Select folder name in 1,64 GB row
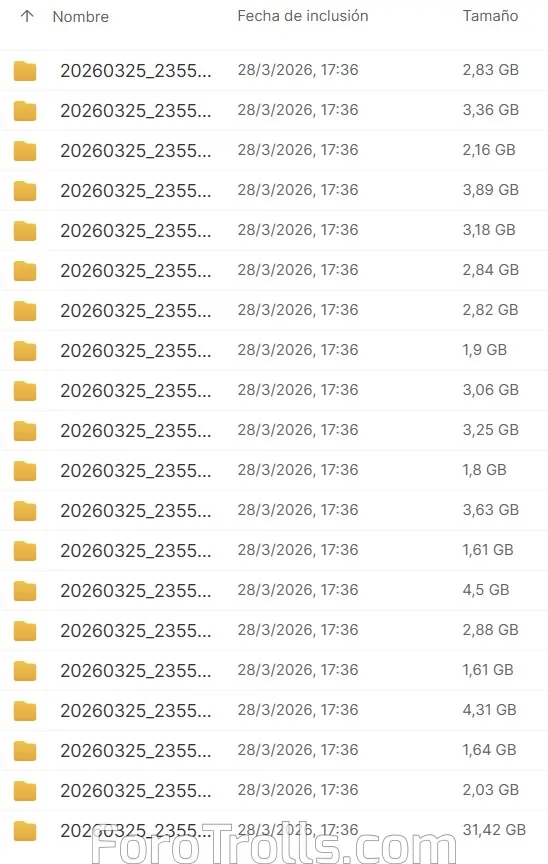 [x=135, y=750]
